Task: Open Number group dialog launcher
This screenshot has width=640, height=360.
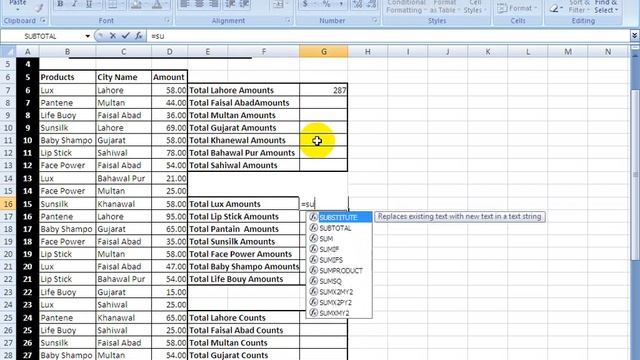Action: click(375, 20)
